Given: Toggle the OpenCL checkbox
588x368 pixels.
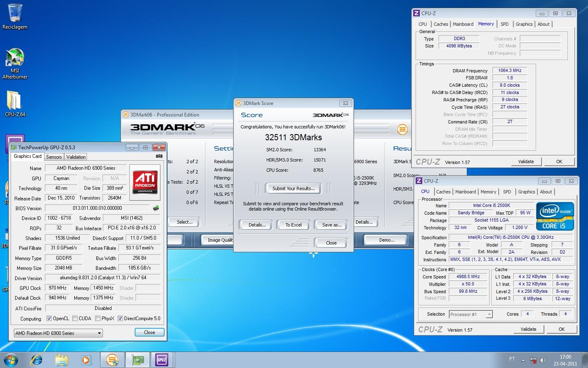Looking at the screenshot, I should pos(49,319).
